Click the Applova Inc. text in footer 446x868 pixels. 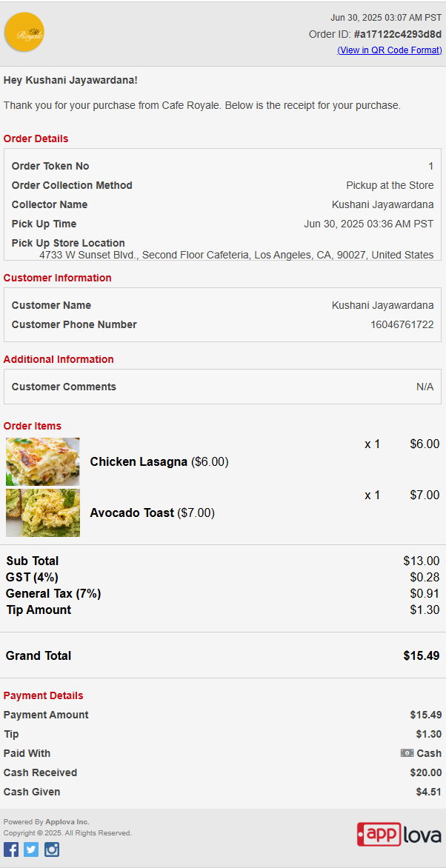[x=67, y=822]
